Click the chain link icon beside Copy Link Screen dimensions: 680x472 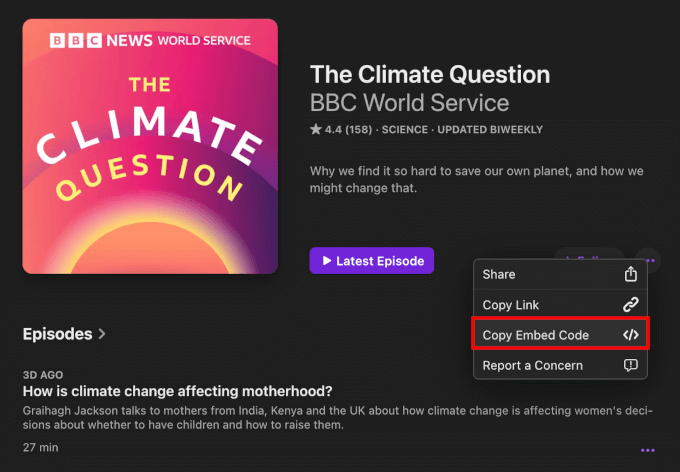[x=630, y=304]
